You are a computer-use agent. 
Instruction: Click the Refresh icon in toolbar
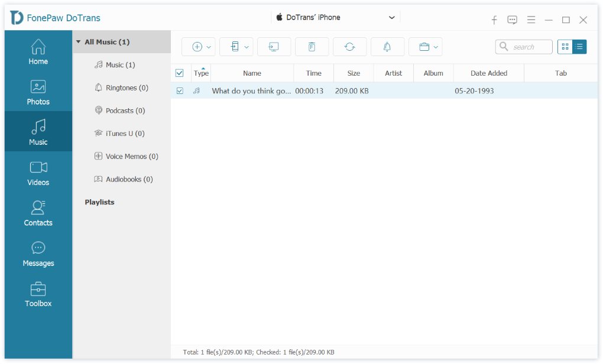349,47
